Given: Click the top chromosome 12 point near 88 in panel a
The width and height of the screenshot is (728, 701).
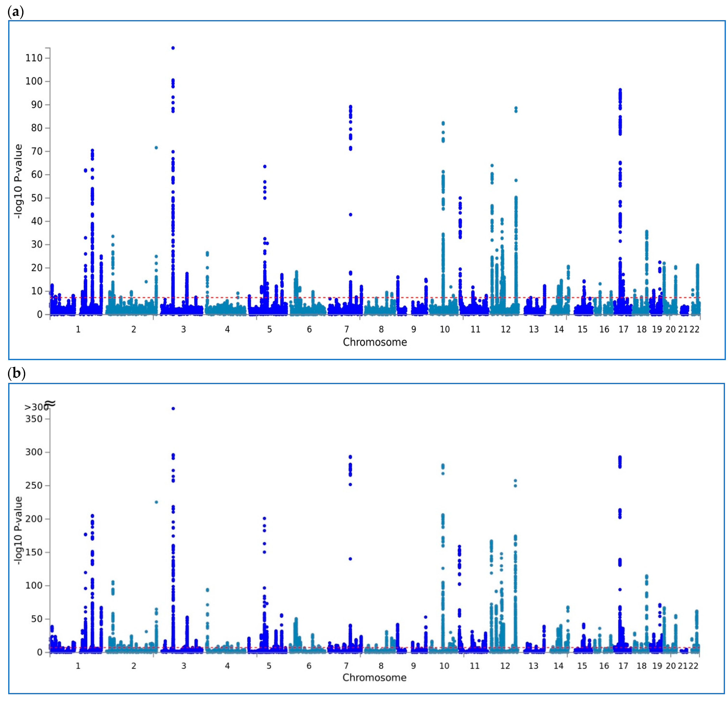Looking at the screenshot, I should coord(516,108).
